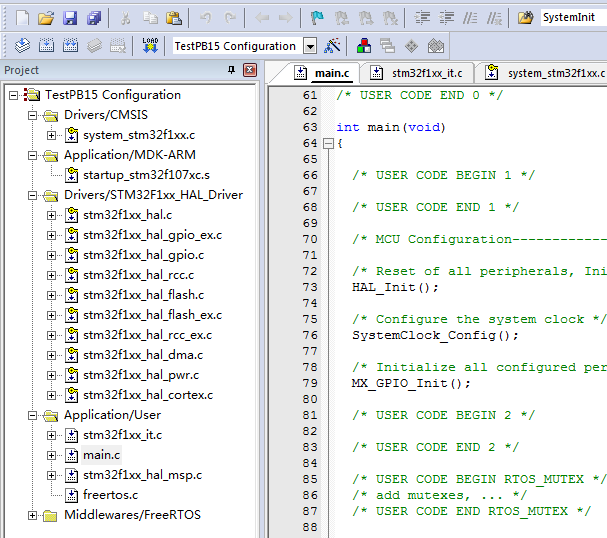Redo the last edit

(230, 18)
